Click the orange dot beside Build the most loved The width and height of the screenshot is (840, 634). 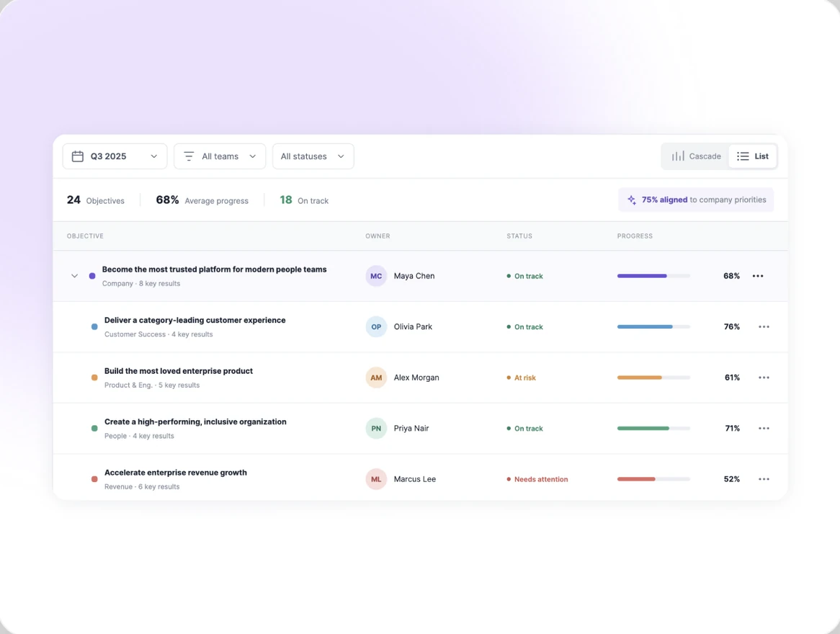[x=94, y=378]
